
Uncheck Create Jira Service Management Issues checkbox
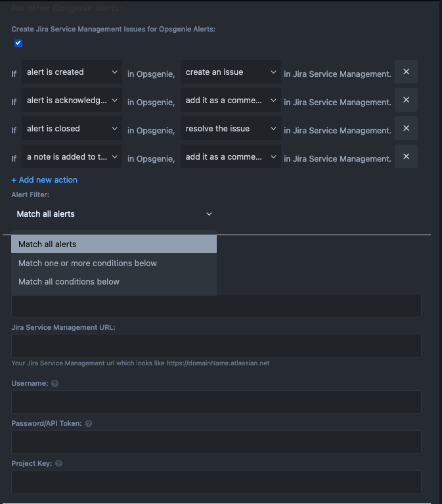[x=18, y=43]
